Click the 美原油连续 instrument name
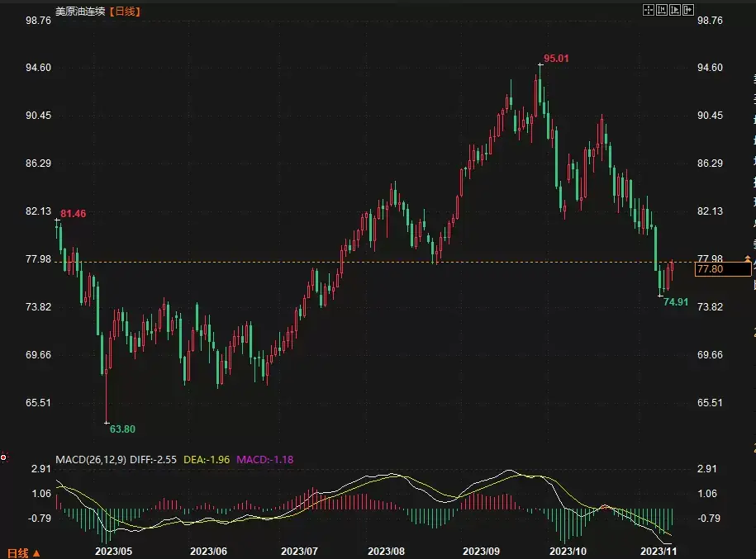The image size is (756, 559). point(80,12)
